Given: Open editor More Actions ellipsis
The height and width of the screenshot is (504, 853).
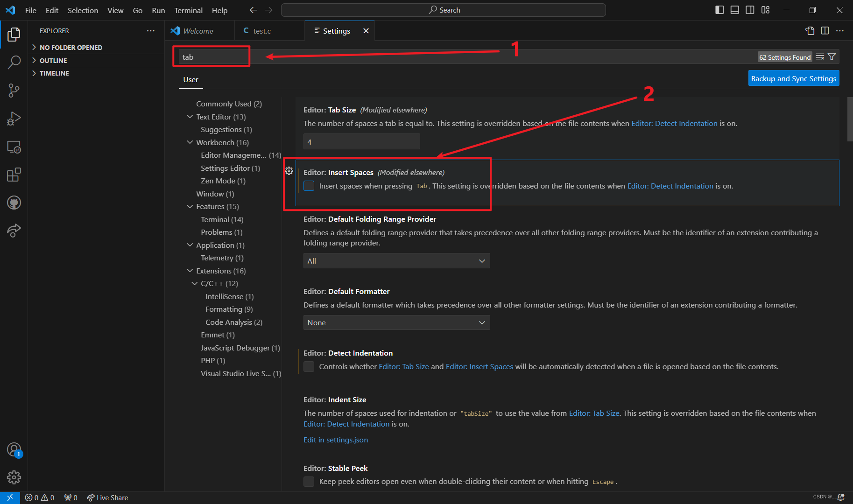Looking at the screenshot, I should tap(840, 31).
